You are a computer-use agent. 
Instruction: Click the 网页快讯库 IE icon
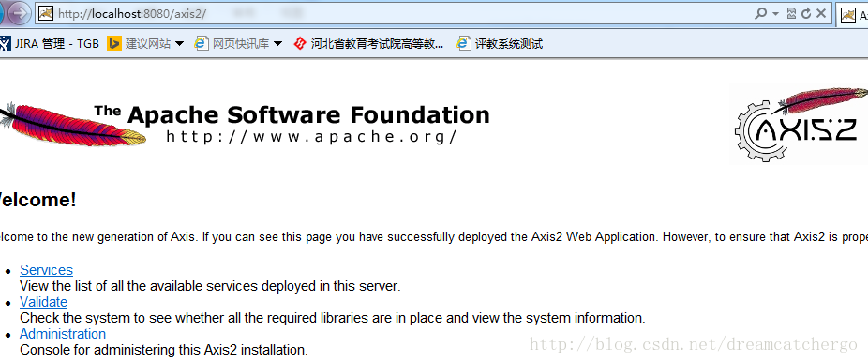click(202, 43)
